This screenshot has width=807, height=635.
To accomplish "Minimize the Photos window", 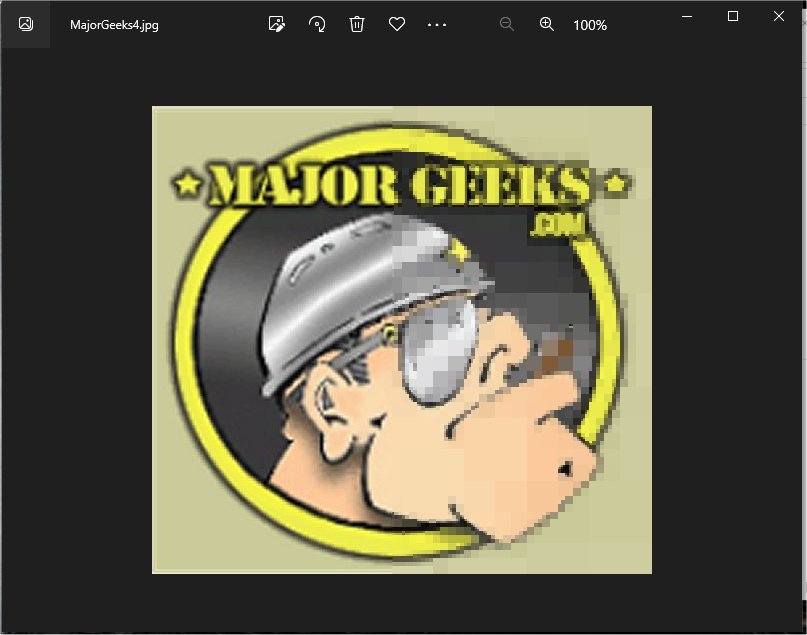I will click(687, 16).
